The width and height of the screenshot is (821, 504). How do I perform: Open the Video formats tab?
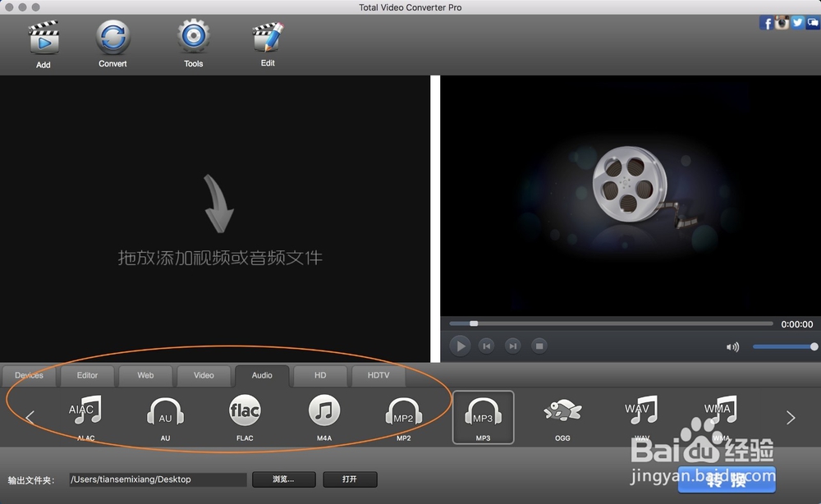(204, 375)
